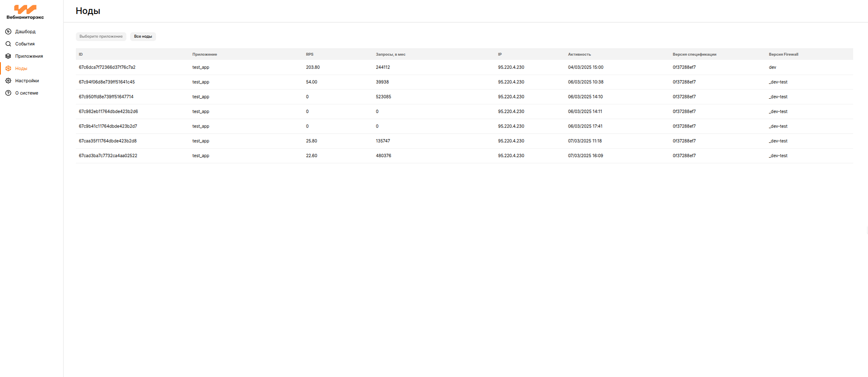The width and height of the screenshot is (868, 377).
Task: Open the Дашборд icon in sidebar
Action: 8,32
